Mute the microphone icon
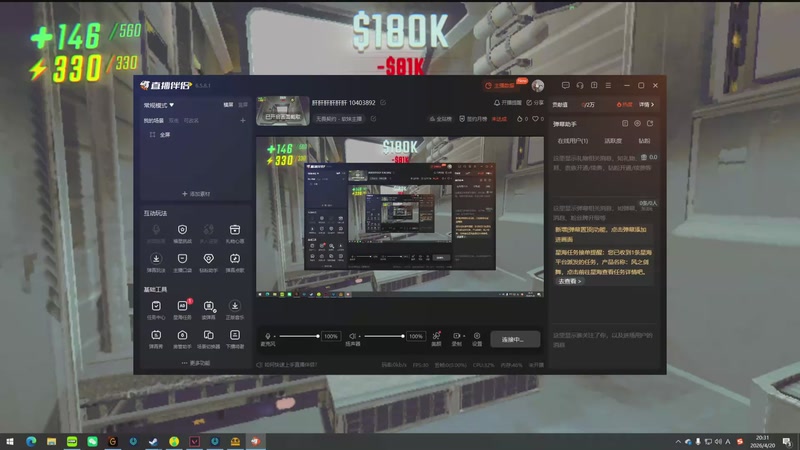 pos(268,336)
